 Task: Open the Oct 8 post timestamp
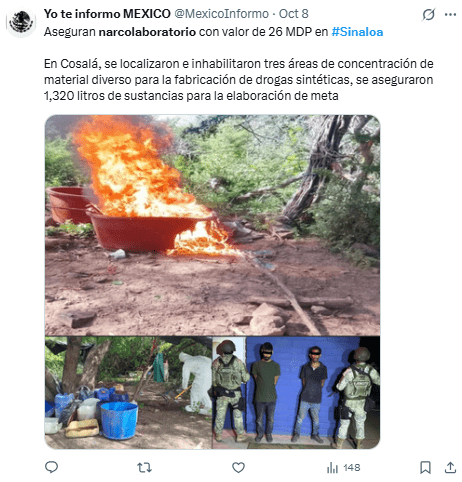(x=293, y=14)
